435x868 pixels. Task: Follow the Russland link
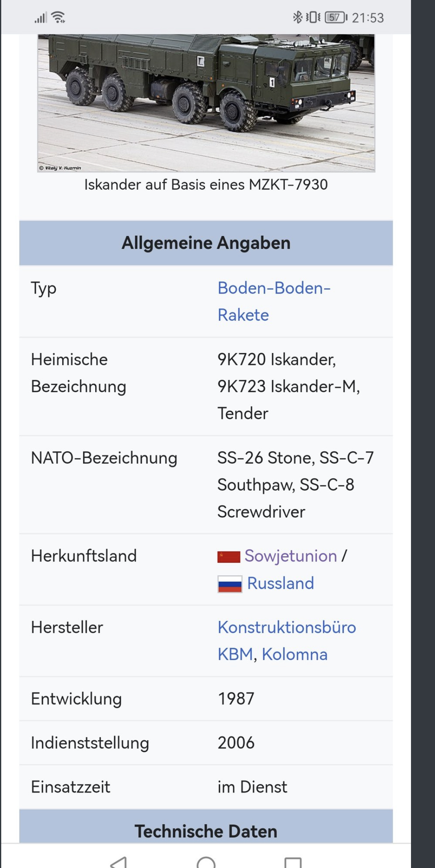280,583
